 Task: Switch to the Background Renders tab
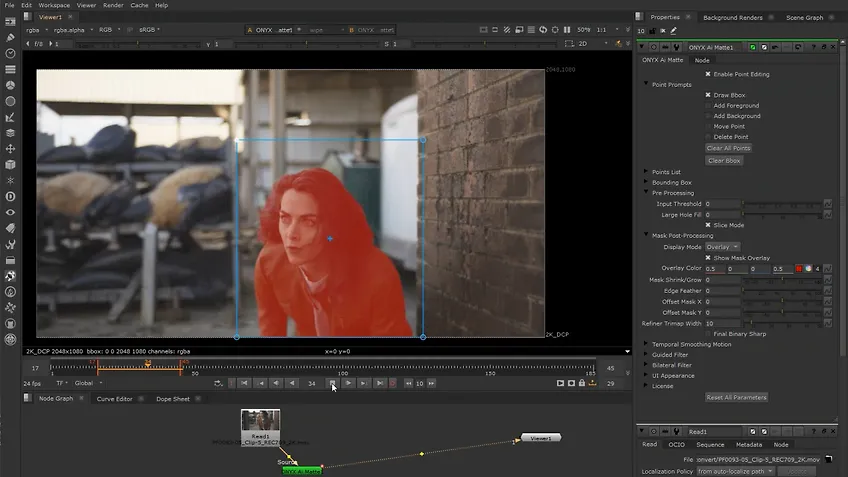coord(732,17)
